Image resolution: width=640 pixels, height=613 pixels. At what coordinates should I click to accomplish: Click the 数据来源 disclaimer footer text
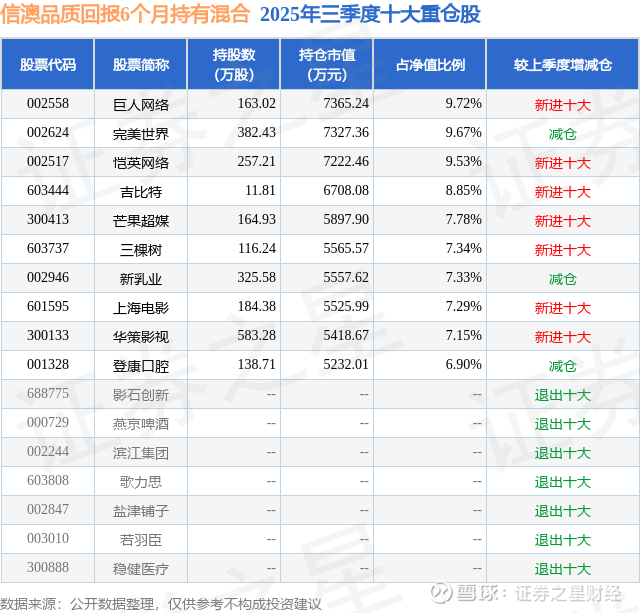coord(161,604)
